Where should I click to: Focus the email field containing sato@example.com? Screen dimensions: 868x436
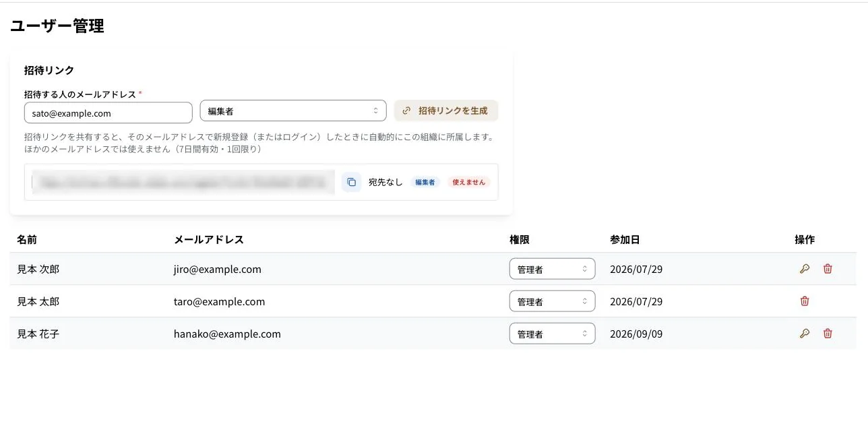click(108, 113)
